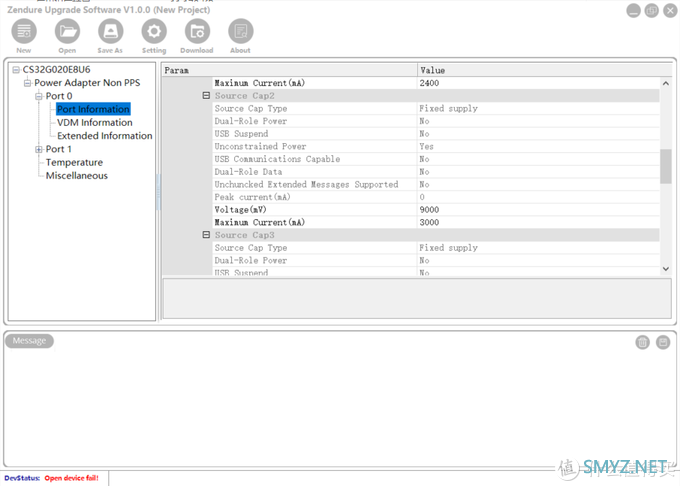
Task: Collapse the Source Cap2 group
Action: (x=206, y=95)
